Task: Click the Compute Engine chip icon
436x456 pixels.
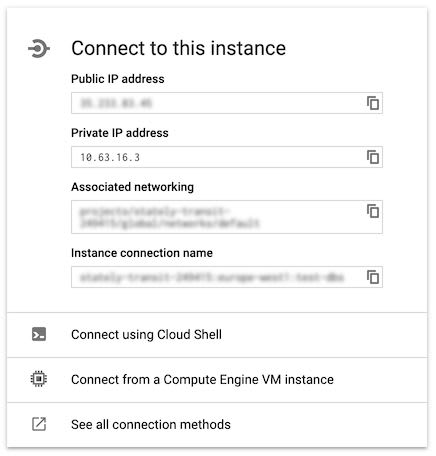Action: [39, 379]
